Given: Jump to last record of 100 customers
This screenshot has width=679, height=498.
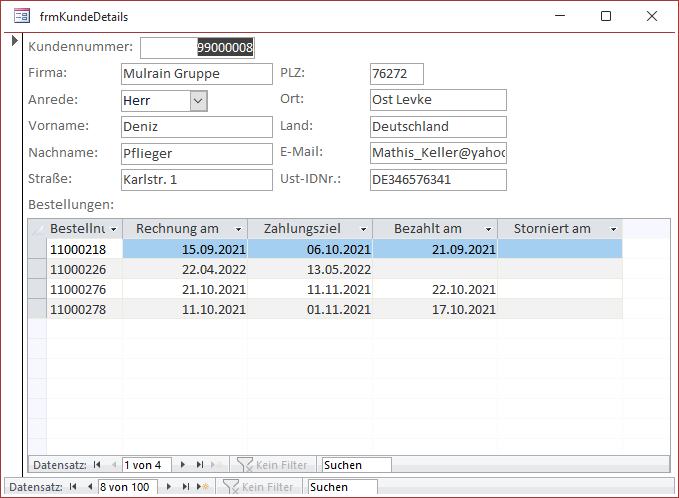Looking at the screenshot, I should pos(186,487).
